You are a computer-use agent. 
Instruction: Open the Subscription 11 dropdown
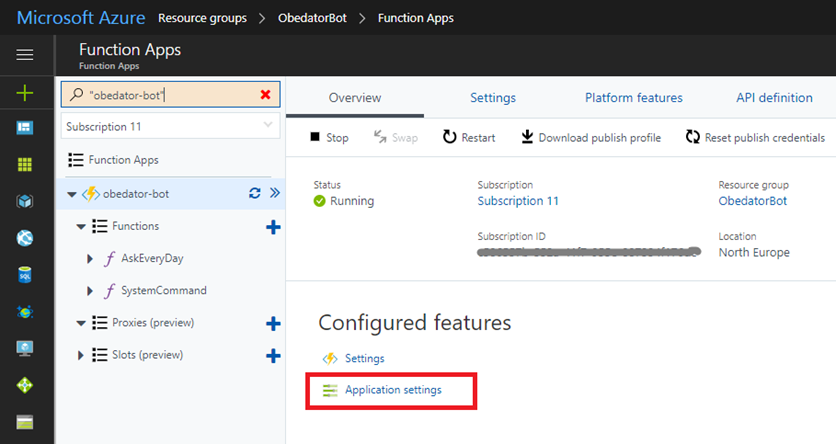click(170, 127)
